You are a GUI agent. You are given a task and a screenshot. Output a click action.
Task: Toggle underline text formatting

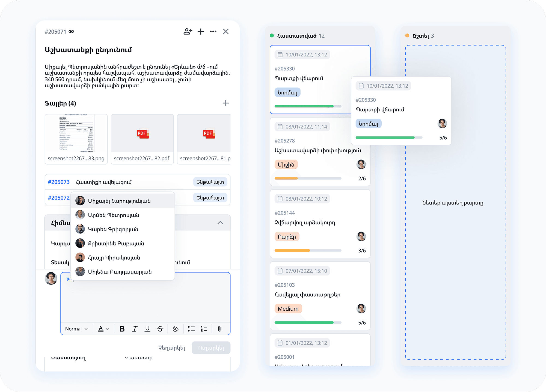click(147, 329)
